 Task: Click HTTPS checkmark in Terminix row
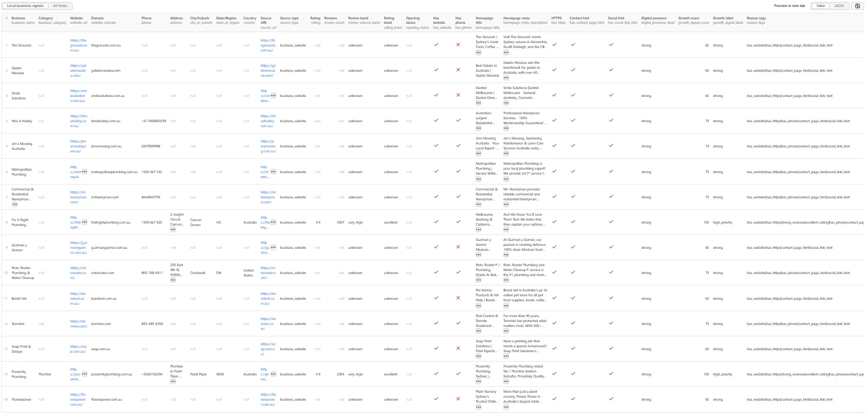554,323
